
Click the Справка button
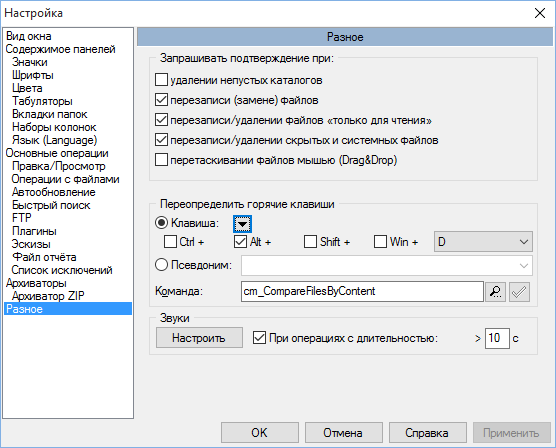coord(427,433)
